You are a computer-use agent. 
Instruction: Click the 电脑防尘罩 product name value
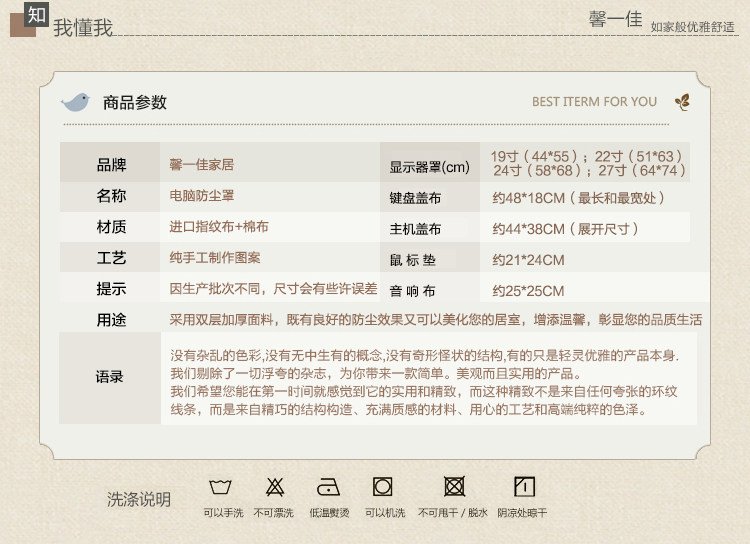[x=202, y=196]
